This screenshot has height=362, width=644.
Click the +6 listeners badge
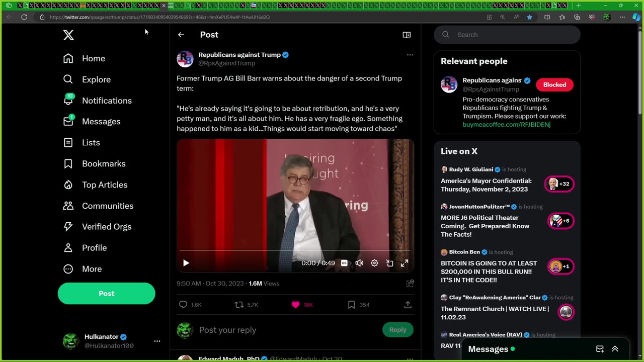(x=560, y=221)
